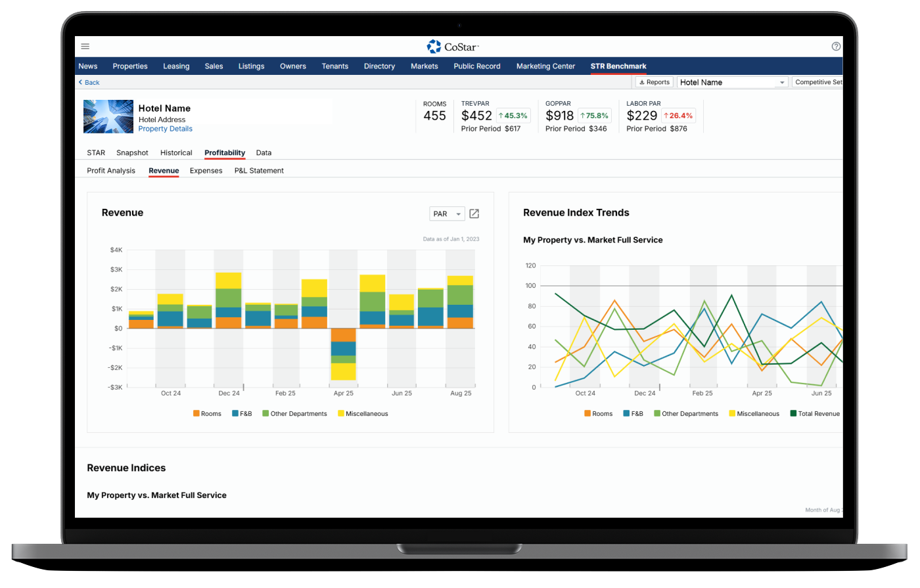Open Revenue chart in expanded view icon

click(x=474, y=214)
